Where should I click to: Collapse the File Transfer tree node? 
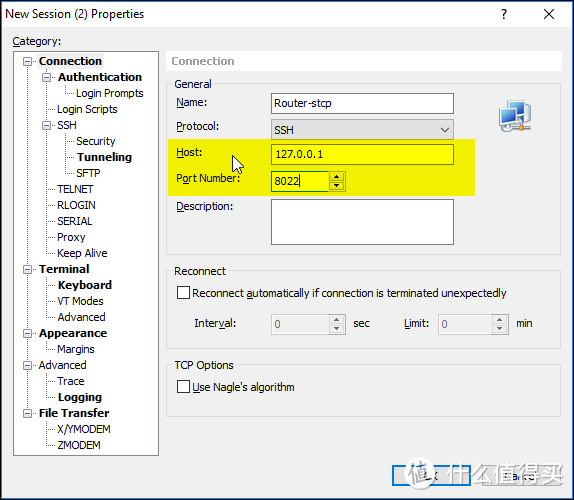[27, 413]
